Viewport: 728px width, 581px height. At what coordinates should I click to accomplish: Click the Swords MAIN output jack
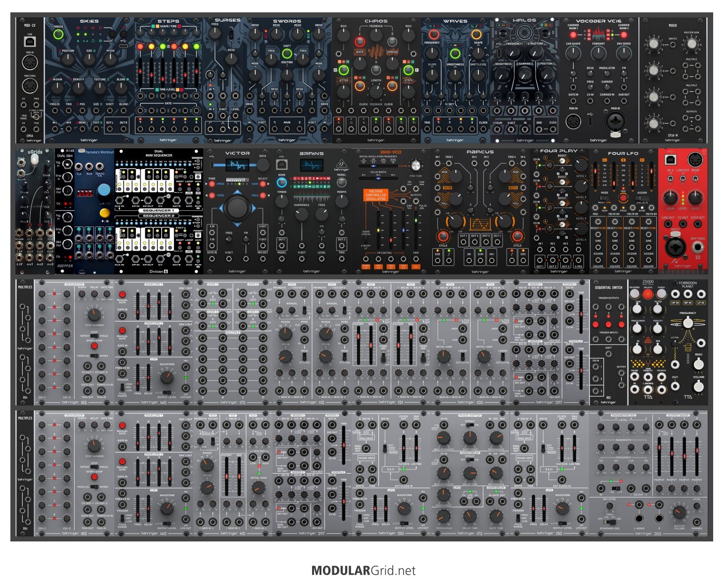287,129
